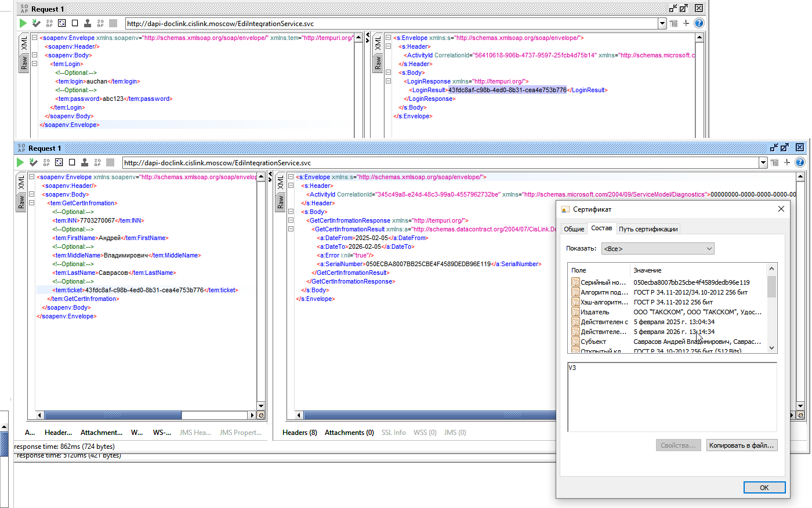Screen dimensions: 812x508
Task: Collapse the soapenv:Body node in top request
Action: point(35,55)
